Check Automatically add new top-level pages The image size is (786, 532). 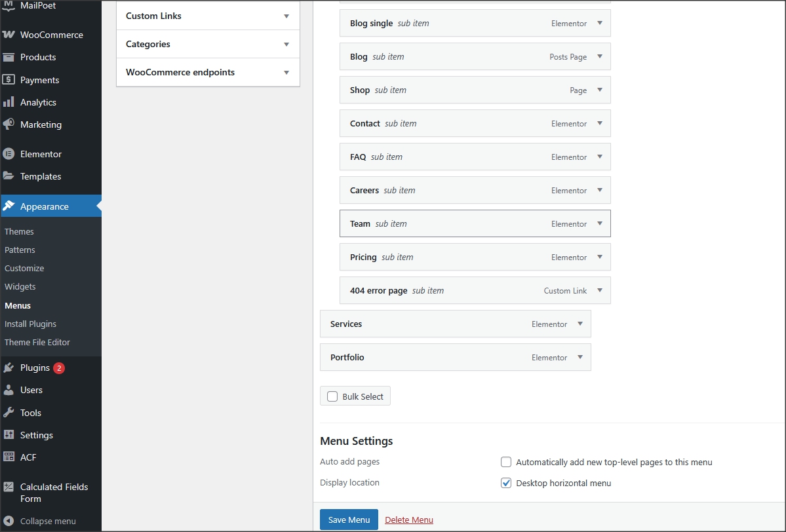pyautogui.click(x=506, y=462)
